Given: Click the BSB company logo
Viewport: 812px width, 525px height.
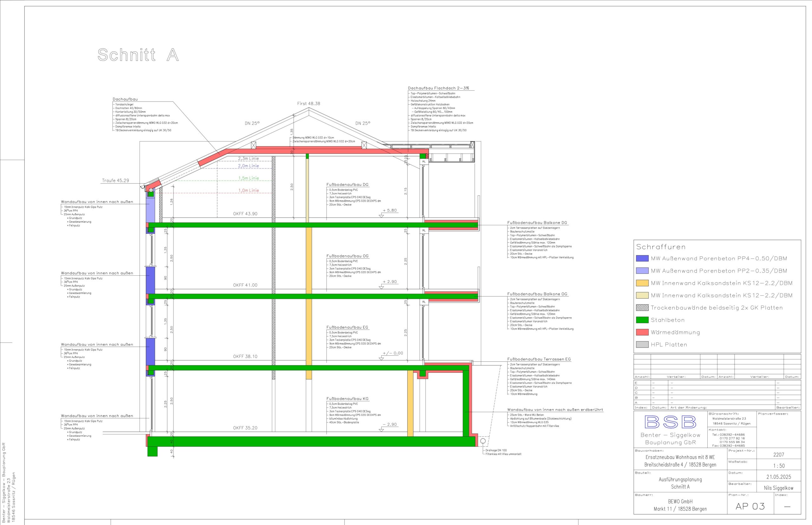Looking at the screenshot, I should [670, 422].
